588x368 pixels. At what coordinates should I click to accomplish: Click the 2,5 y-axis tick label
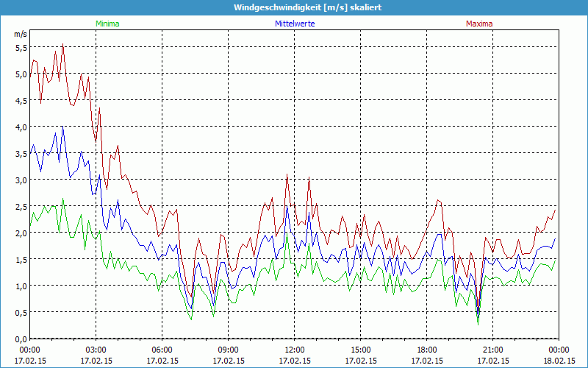(21, 206)
